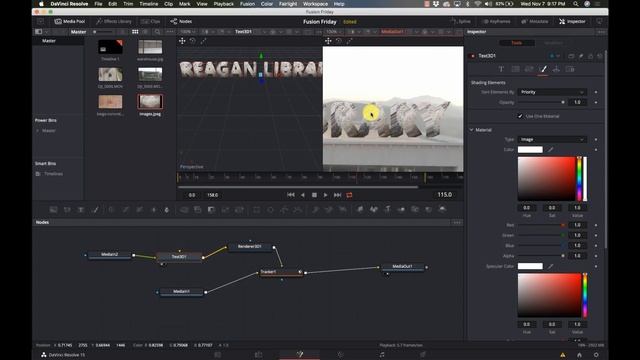The height and width of the screenshot is (360, 640).
Task: Select the Transform tab icon in Inspector
Action: [x=529, y=69]
